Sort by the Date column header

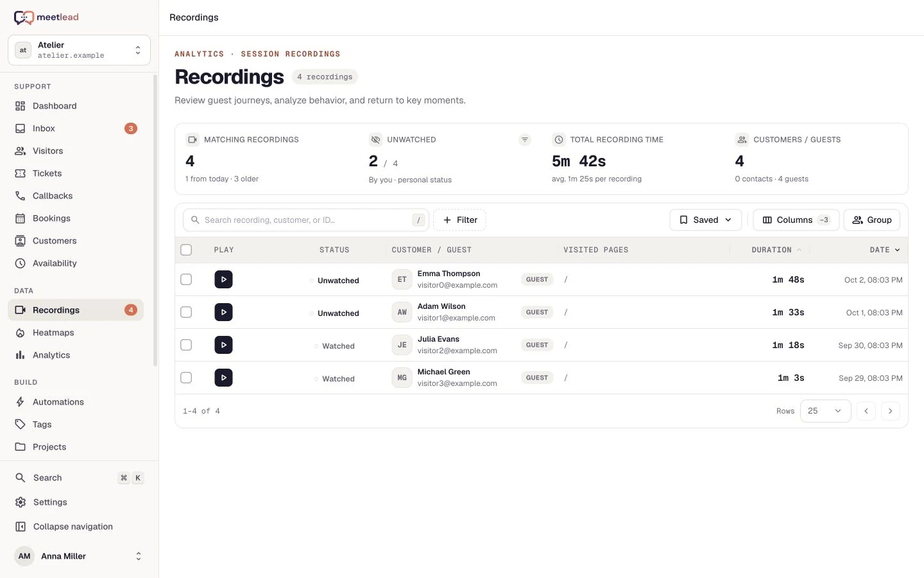click(885, 250)
